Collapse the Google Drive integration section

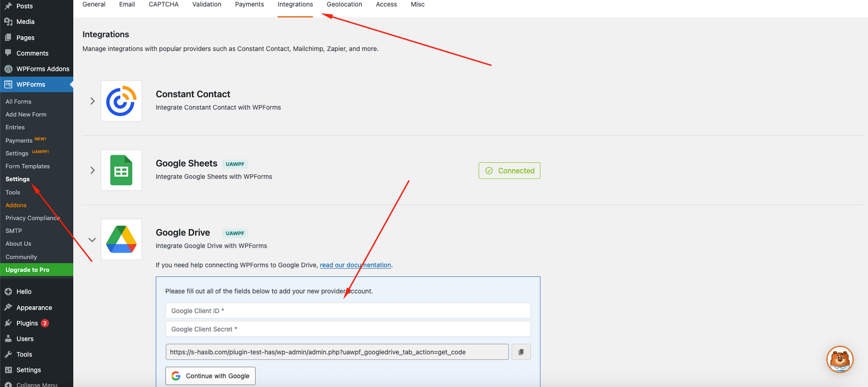[x=92, y=240]
